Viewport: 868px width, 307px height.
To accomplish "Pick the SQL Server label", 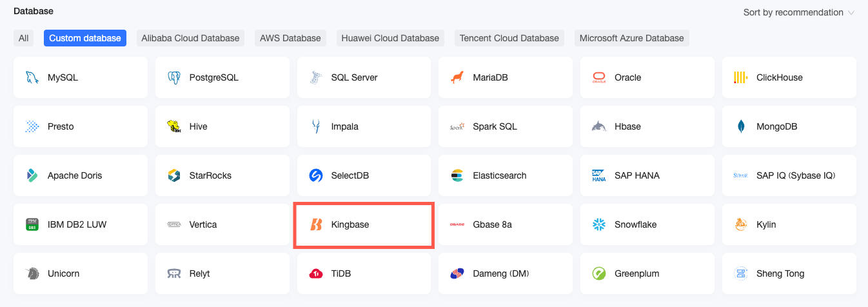I will pyautogui.click(x=355, y=77).
